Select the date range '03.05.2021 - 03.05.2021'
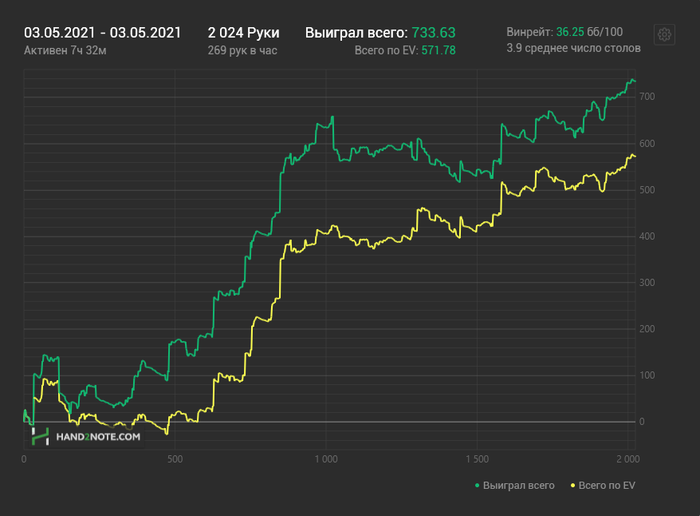The height and width of the screenshot is (516, 700). click(102, 33)
